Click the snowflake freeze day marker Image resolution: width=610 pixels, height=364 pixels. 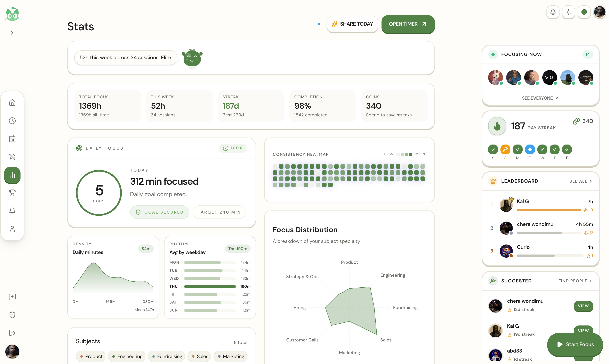pyautogui.click(x=530, y=149)
